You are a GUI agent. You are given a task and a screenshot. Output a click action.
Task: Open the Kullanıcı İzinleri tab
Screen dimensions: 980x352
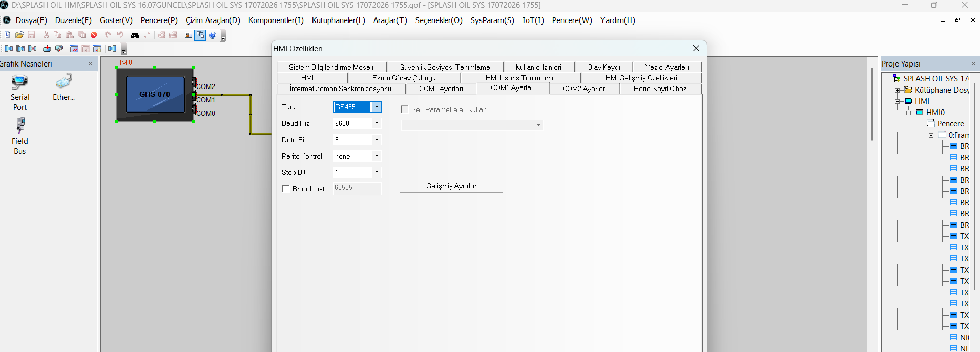[538, 67]
